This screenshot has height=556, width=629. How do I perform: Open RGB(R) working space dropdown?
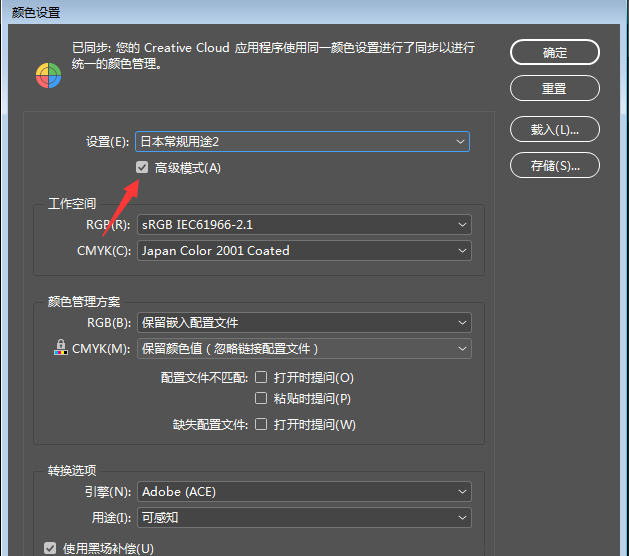(304, 225)
